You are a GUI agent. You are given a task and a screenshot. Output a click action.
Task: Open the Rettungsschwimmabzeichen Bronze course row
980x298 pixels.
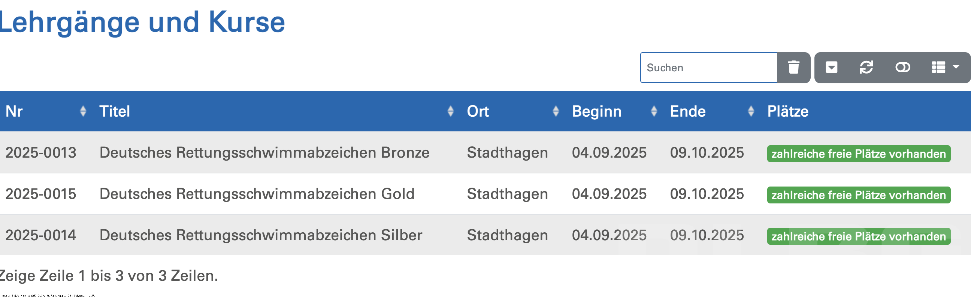486,152
